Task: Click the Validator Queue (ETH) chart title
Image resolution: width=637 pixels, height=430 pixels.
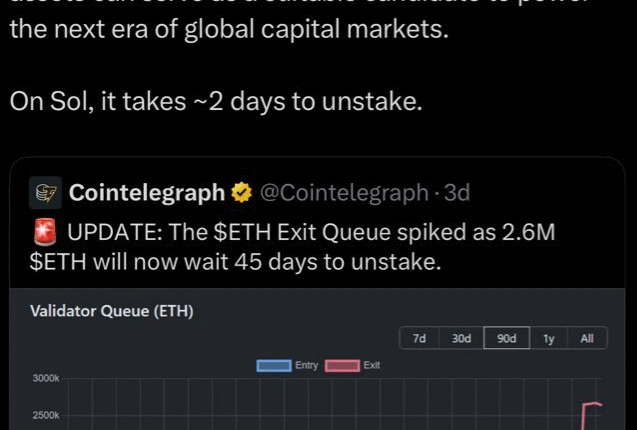Action: click(111, 312)
